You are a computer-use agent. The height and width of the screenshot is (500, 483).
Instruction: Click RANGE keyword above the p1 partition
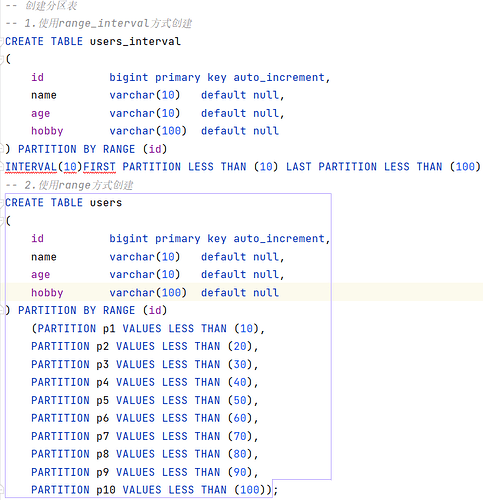click(119, 311)
